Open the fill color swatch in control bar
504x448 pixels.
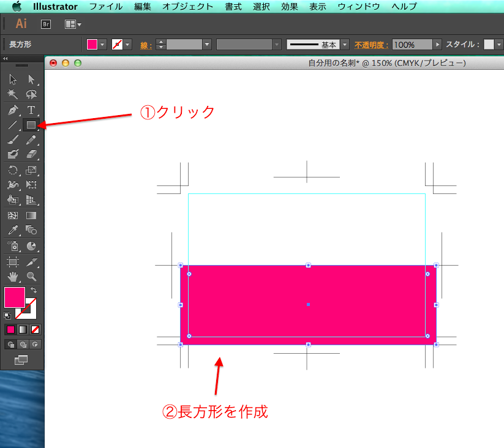[x=93, y=44]
